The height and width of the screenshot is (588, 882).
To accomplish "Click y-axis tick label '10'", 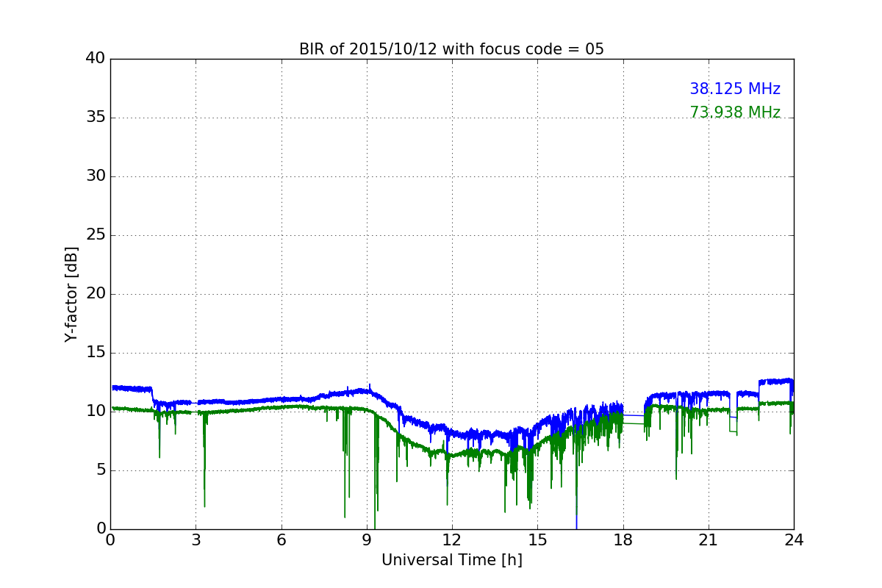I will pyautogui.click(x=96, y=412).
